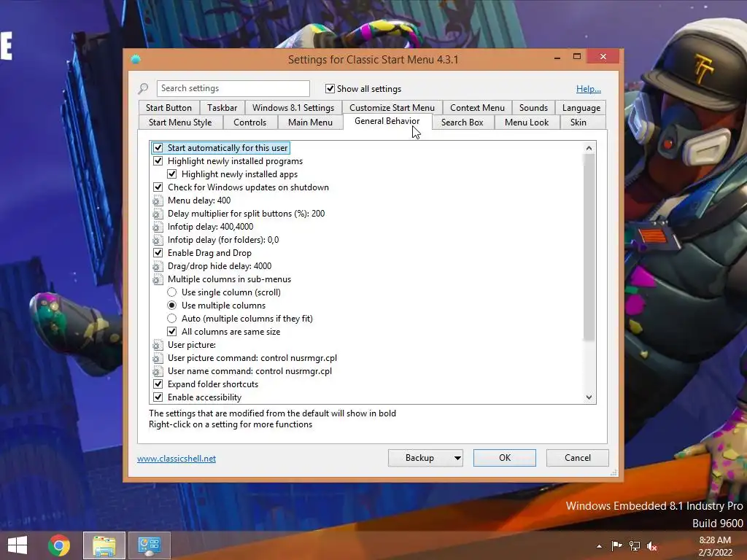Click the Cancel button
The height and width of the screenshot is (560, 747).
click(x=578, y=458)
